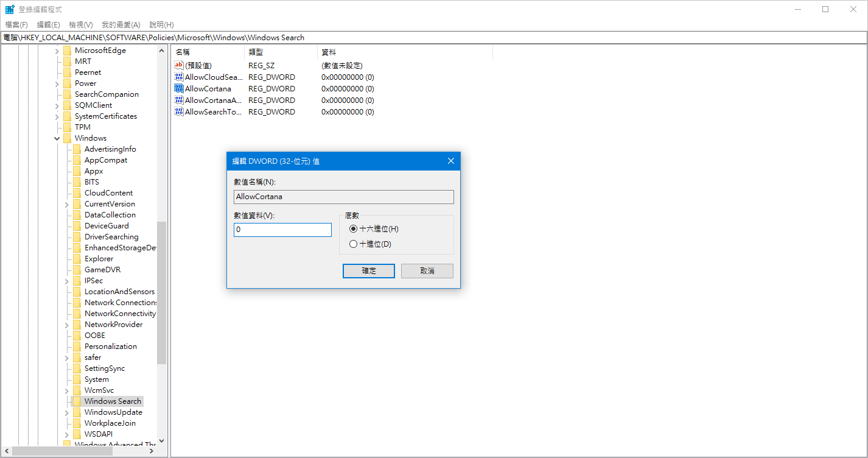Cancel the dialog with 取消

point(427,271)
